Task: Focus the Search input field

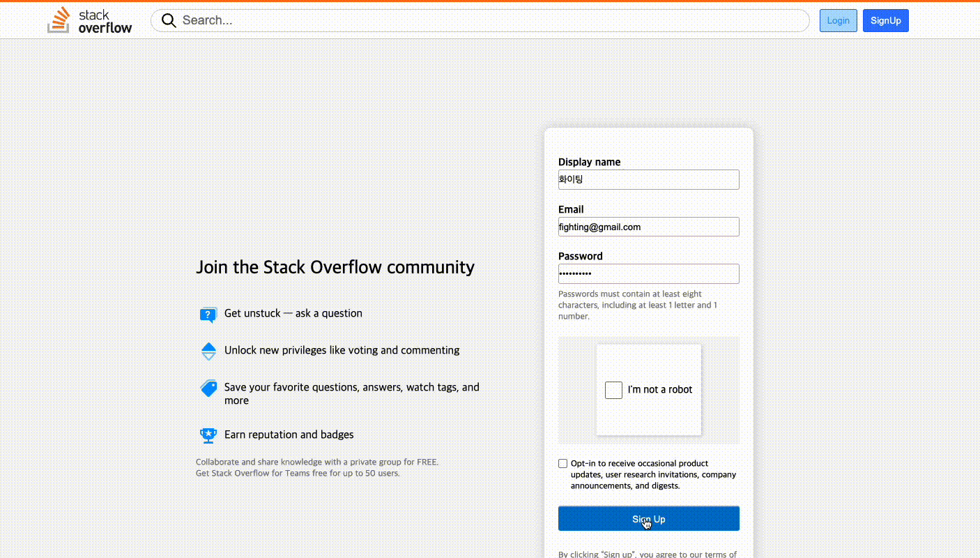Action: click(x=480, y=20)
